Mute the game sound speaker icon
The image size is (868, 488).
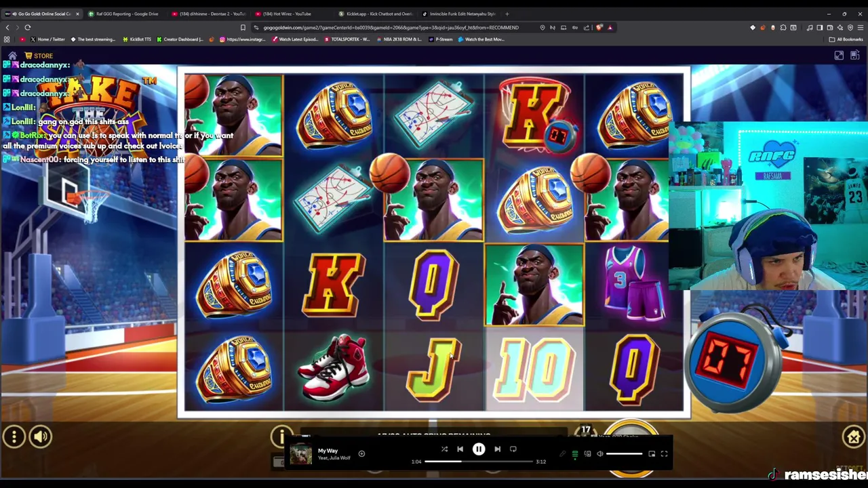[41, 437]
